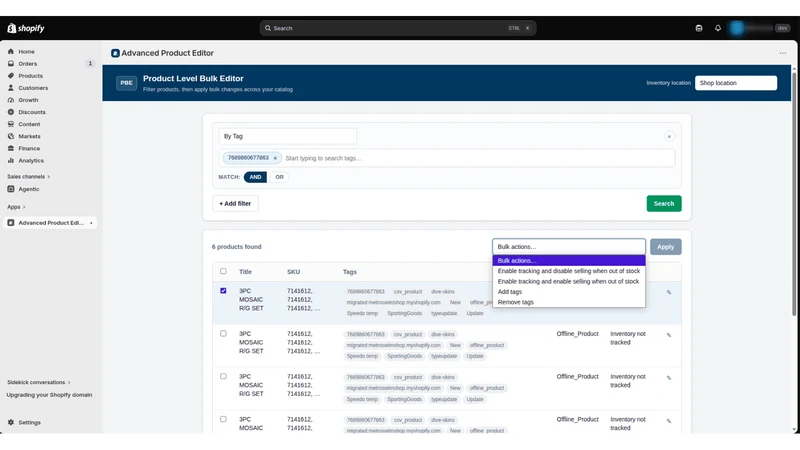Open the Bulk actions dropdown
The height and width of the screenshot is (450, 800).
(x=568, y=246)
